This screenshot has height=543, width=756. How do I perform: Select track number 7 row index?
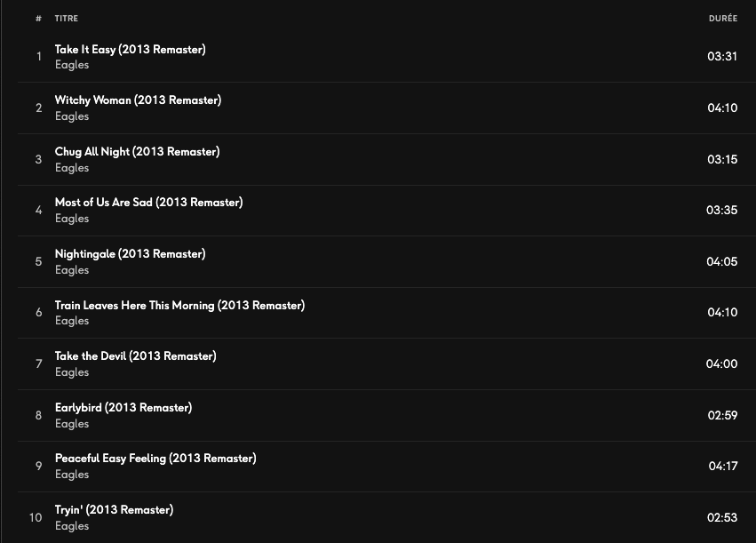point(38,364)
